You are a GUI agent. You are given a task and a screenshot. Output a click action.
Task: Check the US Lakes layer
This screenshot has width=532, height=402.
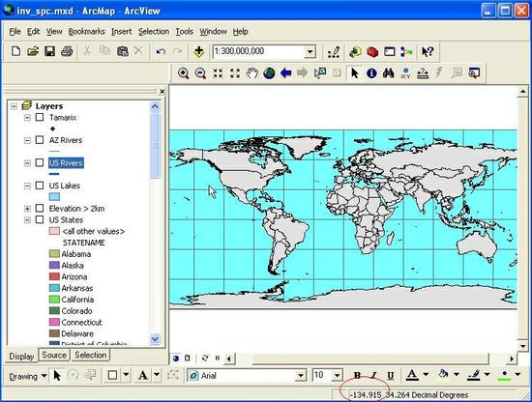tap(40, 186)
